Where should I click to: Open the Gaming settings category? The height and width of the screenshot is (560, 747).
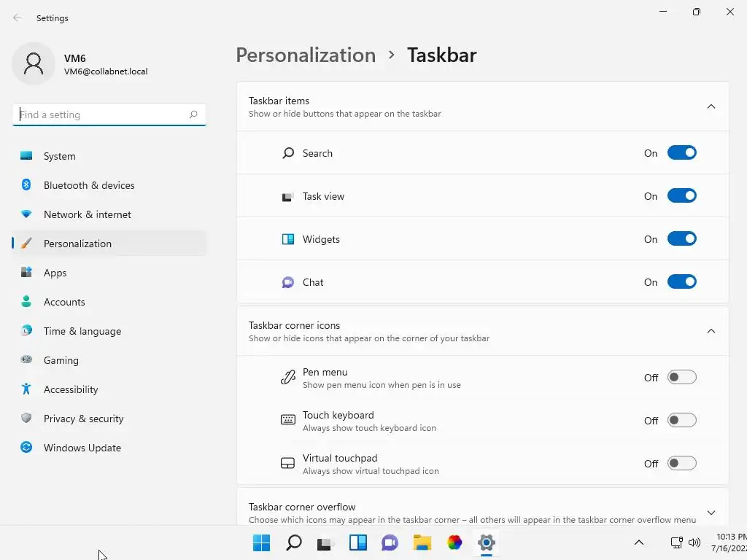tap(109, 360)
